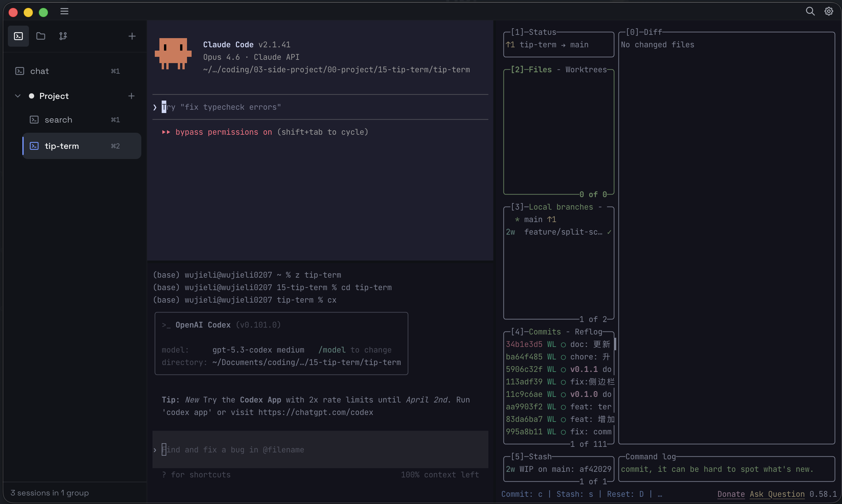Click the Donate link
The width and height of the screenshot is (842, 504).
[x=731, y=494]
